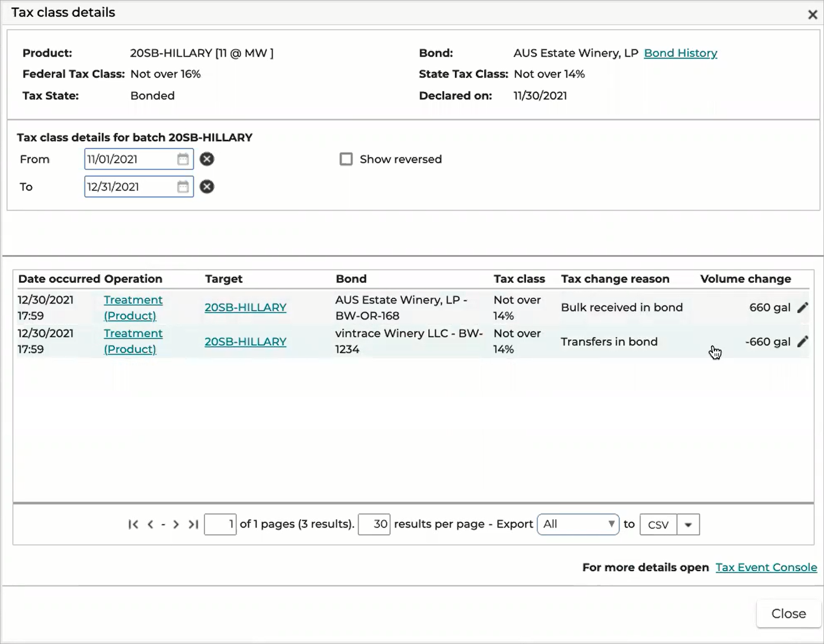The height and width of the screenshot is (644, 824).
Task: Open Treatment (Product) in the vintrace Winery row
Action: pos(133,341)
